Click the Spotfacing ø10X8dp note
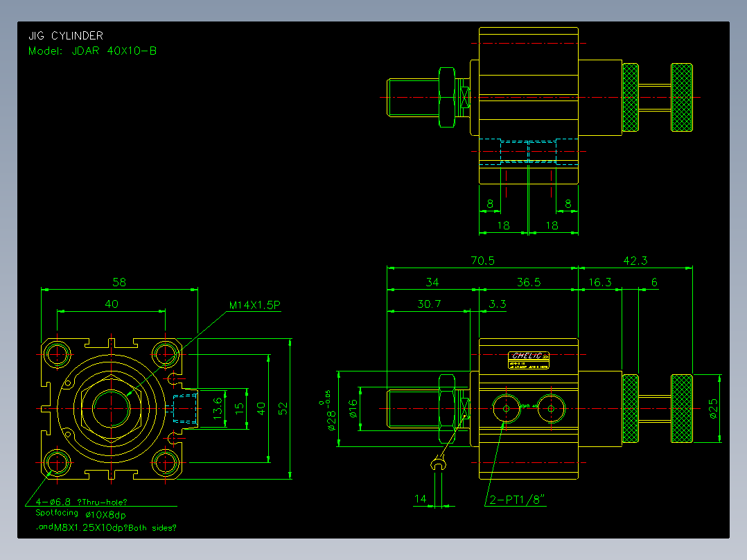 (80, 514)
